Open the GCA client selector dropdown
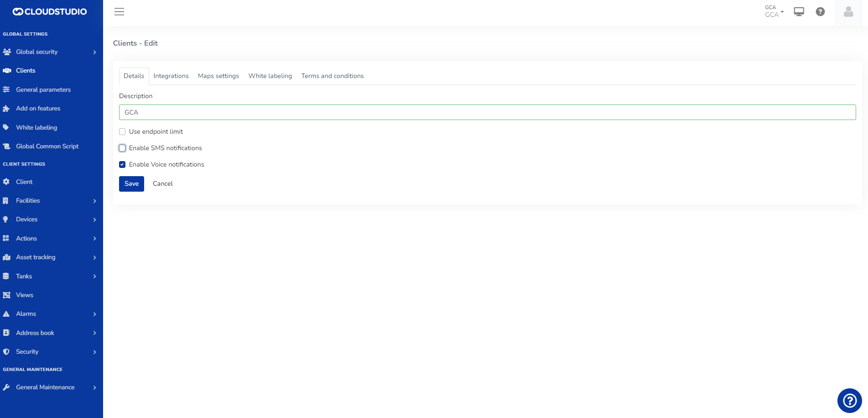The width and height of the screenshot is (868, 418). [x=774, y=11]
